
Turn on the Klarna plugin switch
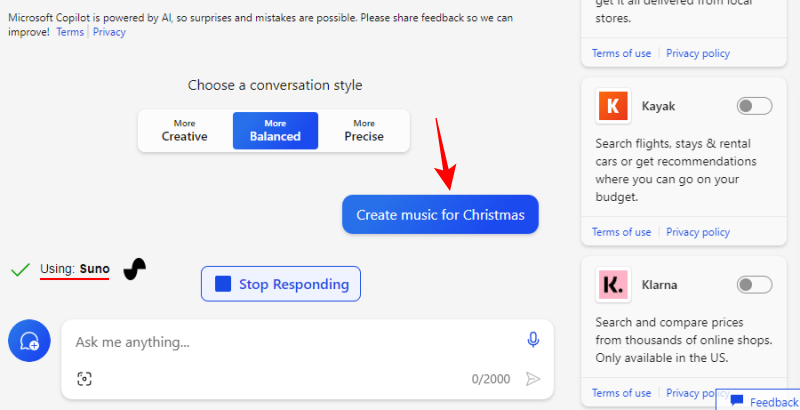(754, 285)
